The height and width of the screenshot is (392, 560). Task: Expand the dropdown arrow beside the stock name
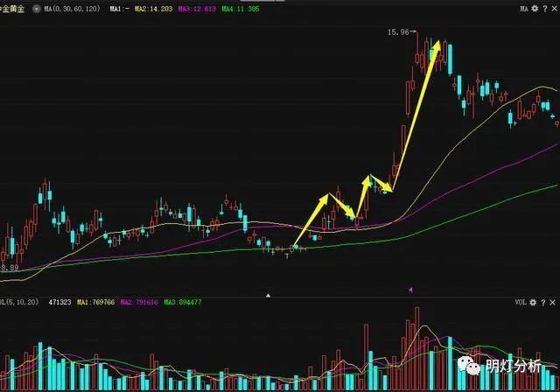tap(35, 8)
